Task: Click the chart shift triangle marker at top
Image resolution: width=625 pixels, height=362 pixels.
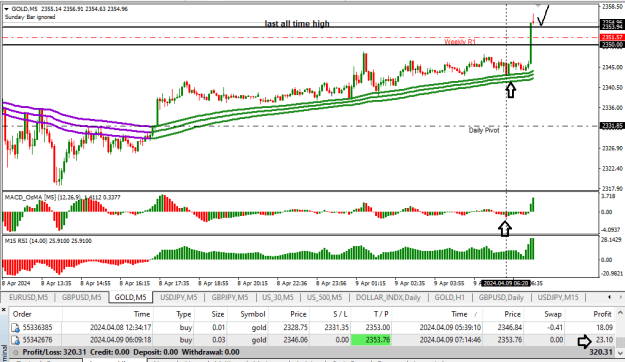Action: point(538,6)
